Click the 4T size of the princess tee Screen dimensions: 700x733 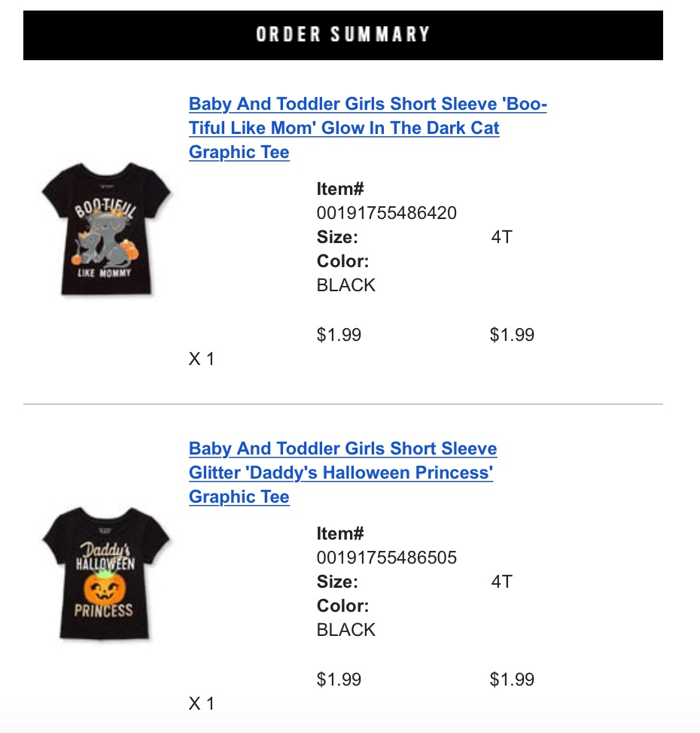pos(502,582)
